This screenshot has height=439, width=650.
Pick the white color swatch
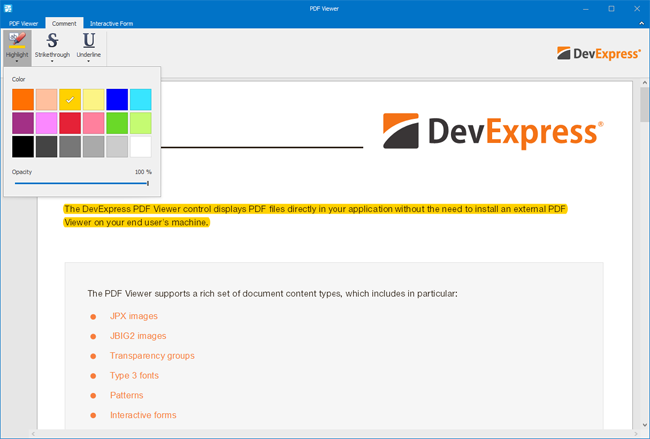click(x=141, y=147)
